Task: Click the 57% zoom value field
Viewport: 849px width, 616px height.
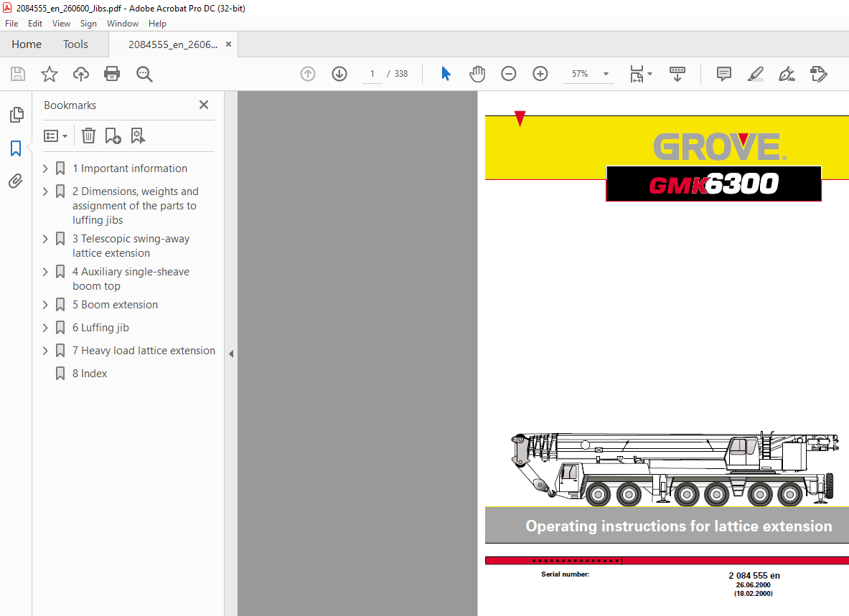Action: pos(580,74)
